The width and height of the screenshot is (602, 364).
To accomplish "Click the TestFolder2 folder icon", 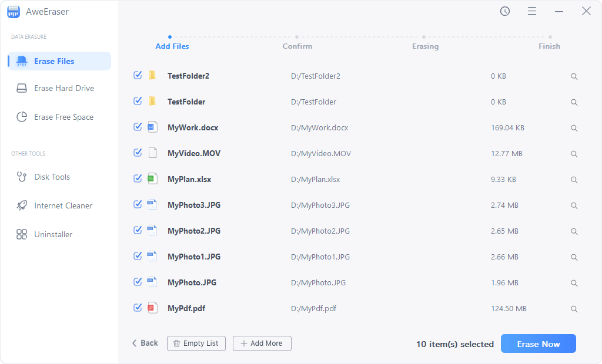I will click(x=152, y=75).
